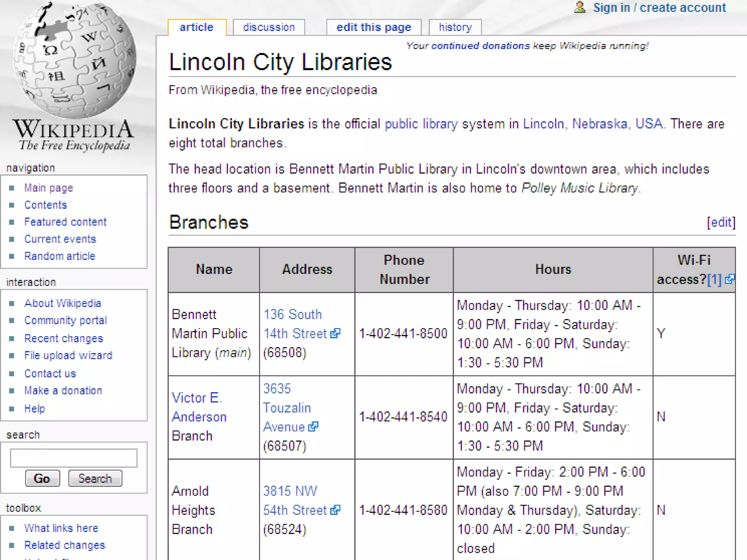This screenshot has width=747, height=560.
Task: Switch to the history tab
Action: (x=455, y=27)
